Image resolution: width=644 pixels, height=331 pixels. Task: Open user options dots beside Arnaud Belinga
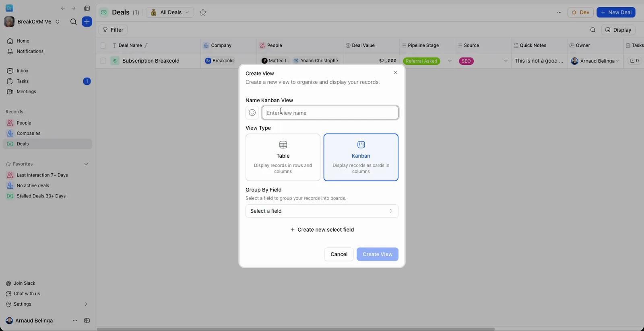click(75, 321)
